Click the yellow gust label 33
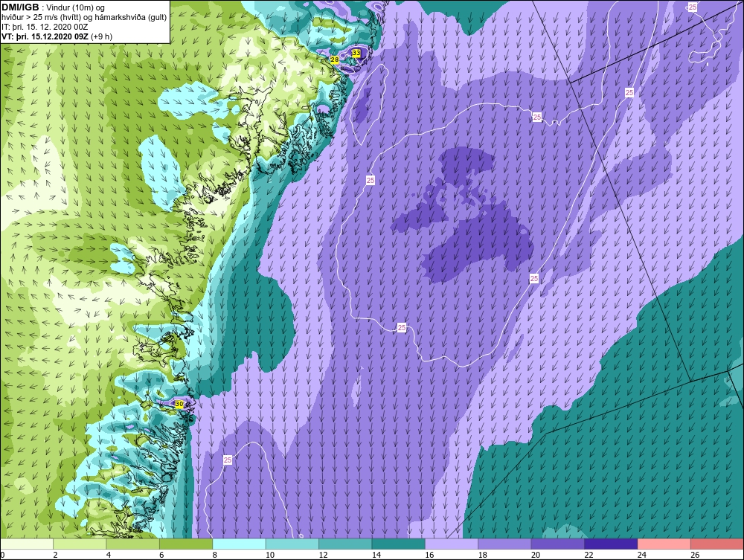This screenshot has width=744, height=560. [x=356, y=53]
